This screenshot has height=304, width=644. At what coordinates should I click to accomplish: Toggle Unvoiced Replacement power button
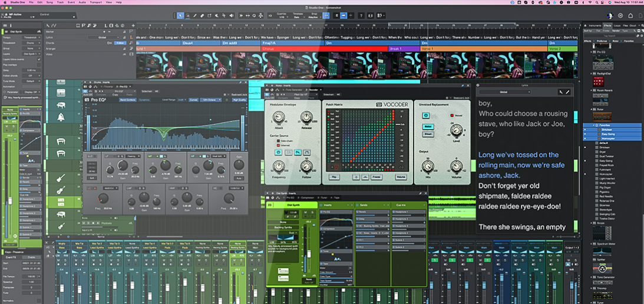tap(426, 115)
